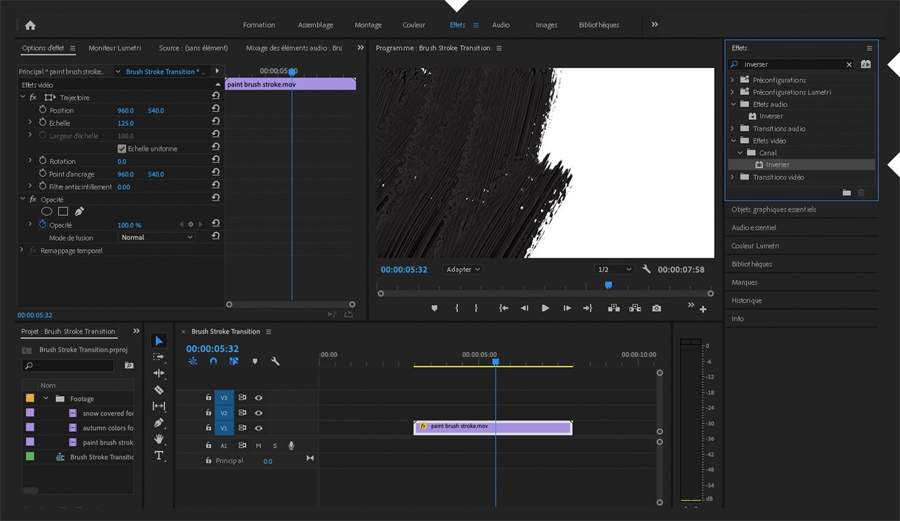Select the Razor tool in the toolbar
The height and width of the screenshot is (521, 900).
(159, 390)
